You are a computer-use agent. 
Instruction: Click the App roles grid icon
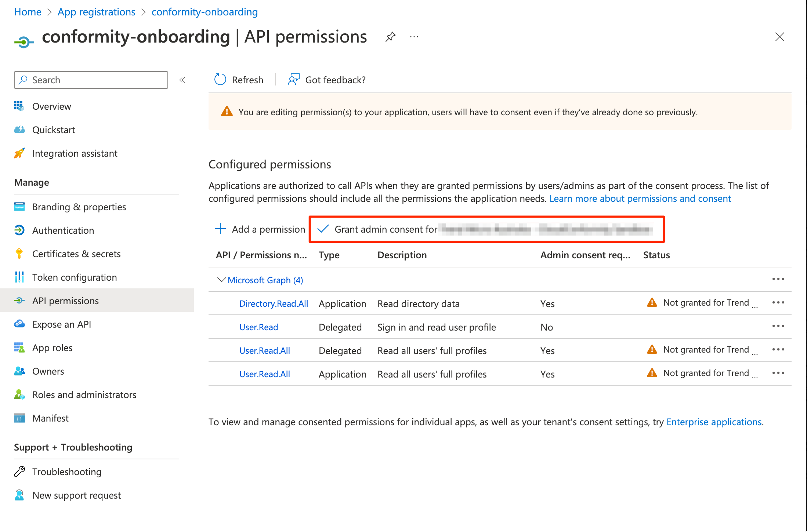[x=19, y=347]
